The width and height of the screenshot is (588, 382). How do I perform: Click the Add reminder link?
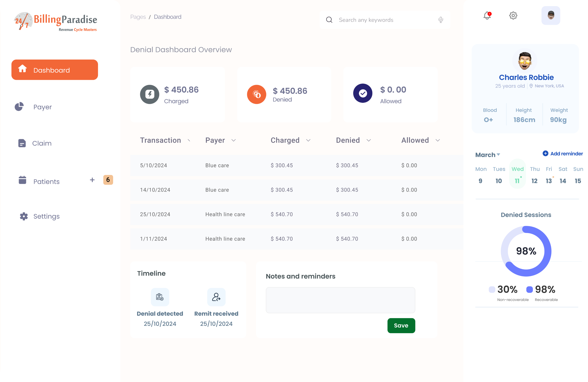coord(562,154)
